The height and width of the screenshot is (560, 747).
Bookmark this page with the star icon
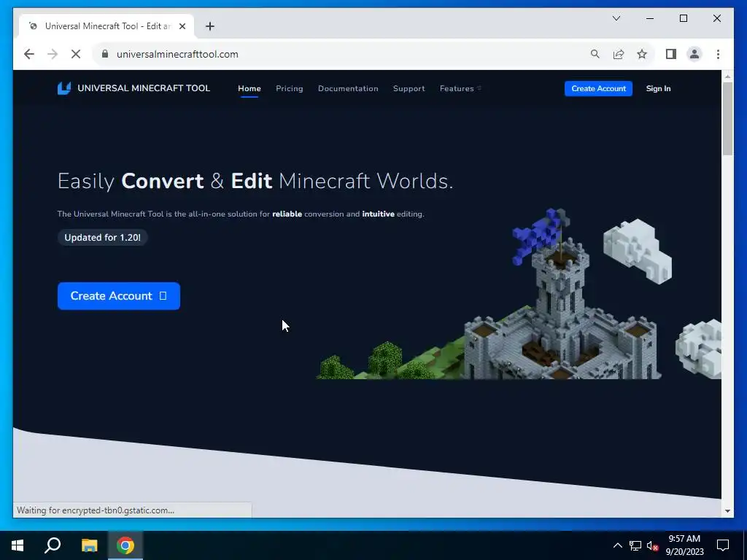[x=642, y=54]
